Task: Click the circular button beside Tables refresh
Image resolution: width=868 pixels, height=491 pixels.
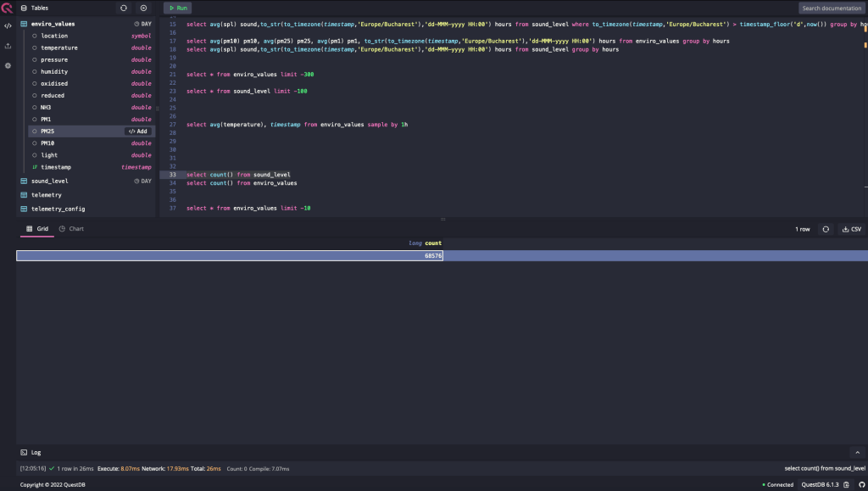Action: [143, 8]
